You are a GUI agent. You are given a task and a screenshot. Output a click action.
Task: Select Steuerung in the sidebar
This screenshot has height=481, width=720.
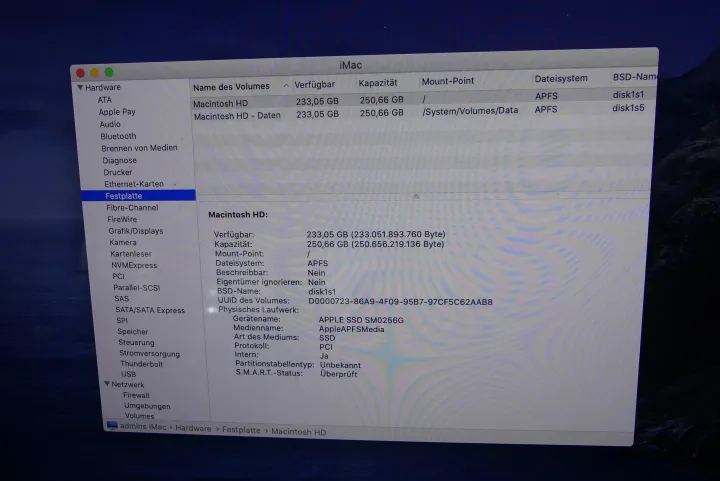pyautogui.click(x=136, y=342)
